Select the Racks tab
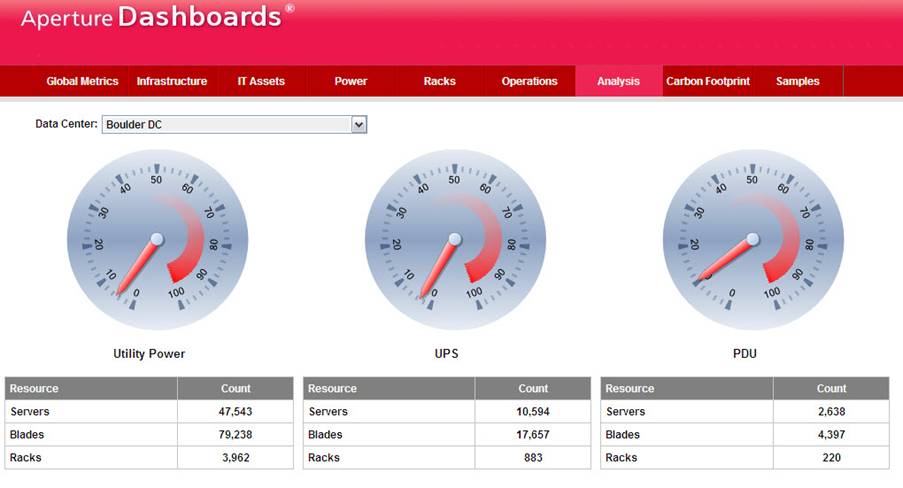 440,81
